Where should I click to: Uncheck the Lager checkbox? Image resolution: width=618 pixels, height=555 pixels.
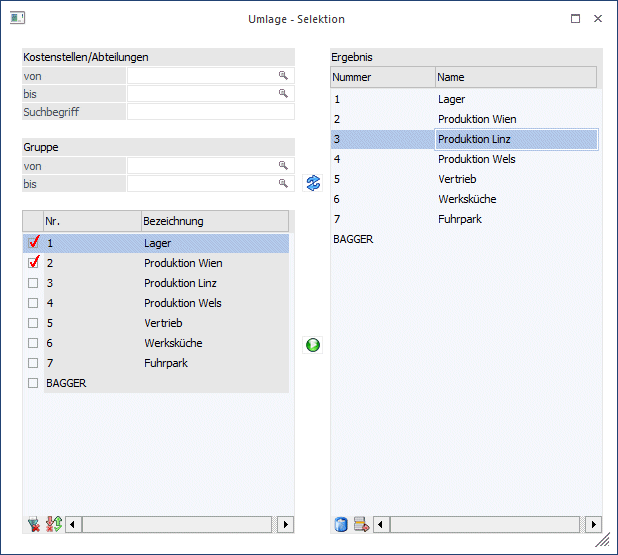coord(33,243)
